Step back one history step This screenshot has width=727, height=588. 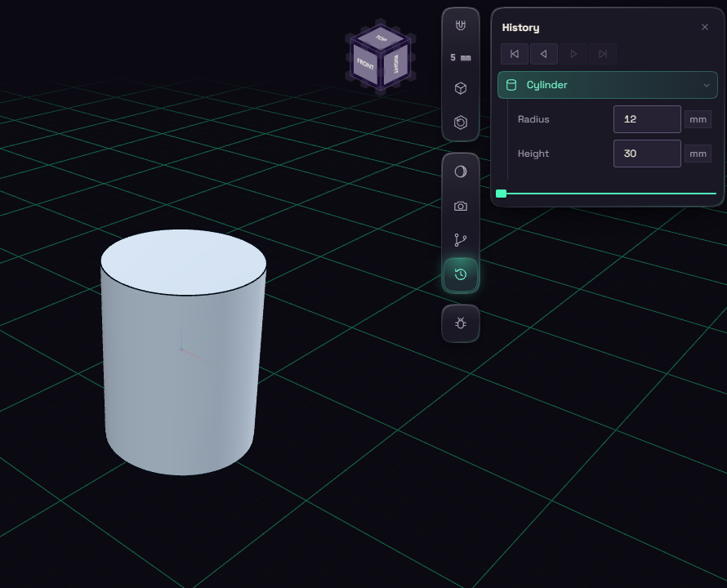544,54
